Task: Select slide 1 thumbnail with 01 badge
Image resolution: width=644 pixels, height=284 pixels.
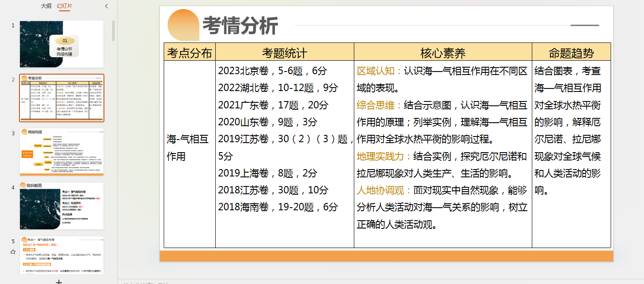Action: 61,44
